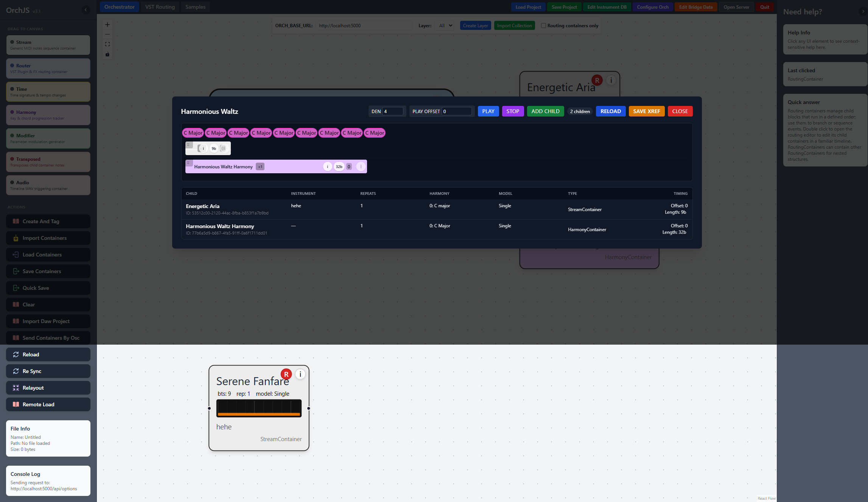
Task: Click the Relayout action
Action: point(48,388)
